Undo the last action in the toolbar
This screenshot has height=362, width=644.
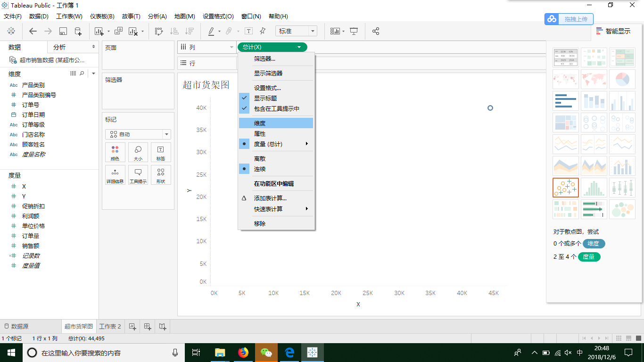(32, 31)
